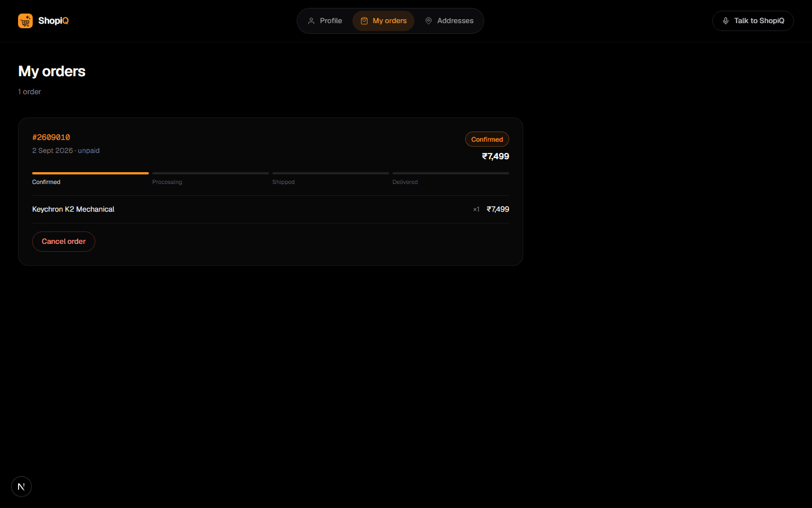The image size is (812, 508).
Task: Click the microphone icon in Talk to ShopiQ
Action: (x=726, y=21)
